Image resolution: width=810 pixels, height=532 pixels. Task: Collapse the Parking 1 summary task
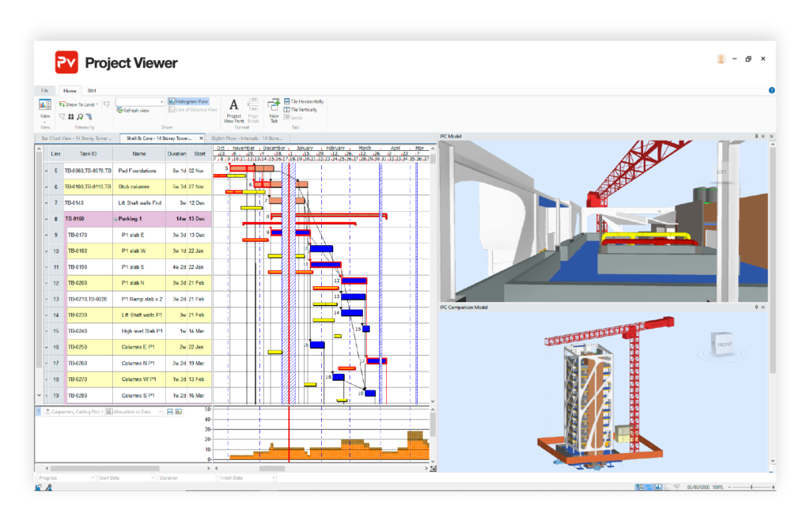point(115,219)
